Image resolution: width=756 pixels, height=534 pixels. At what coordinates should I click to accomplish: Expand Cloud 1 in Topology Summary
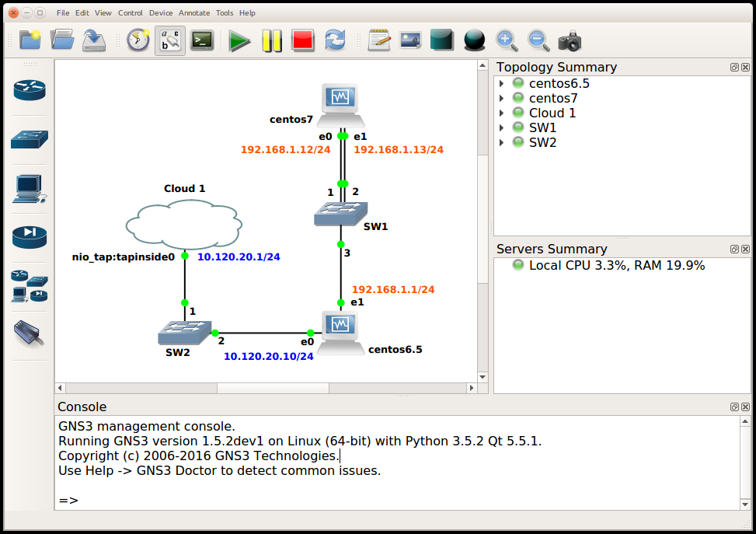coord(501,113)
